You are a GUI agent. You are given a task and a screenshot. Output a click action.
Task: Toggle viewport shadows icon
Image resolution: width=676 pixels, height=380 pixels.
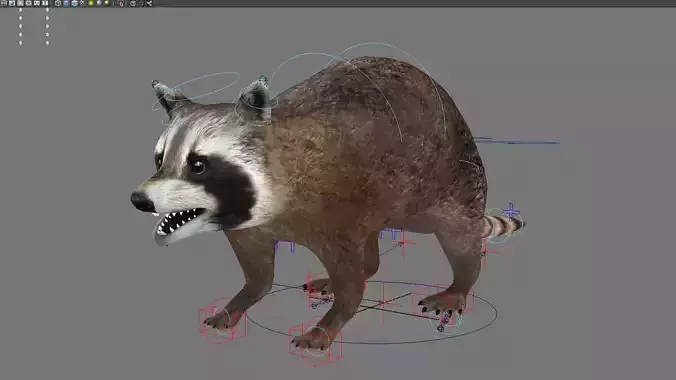click(x=99, y=3)
